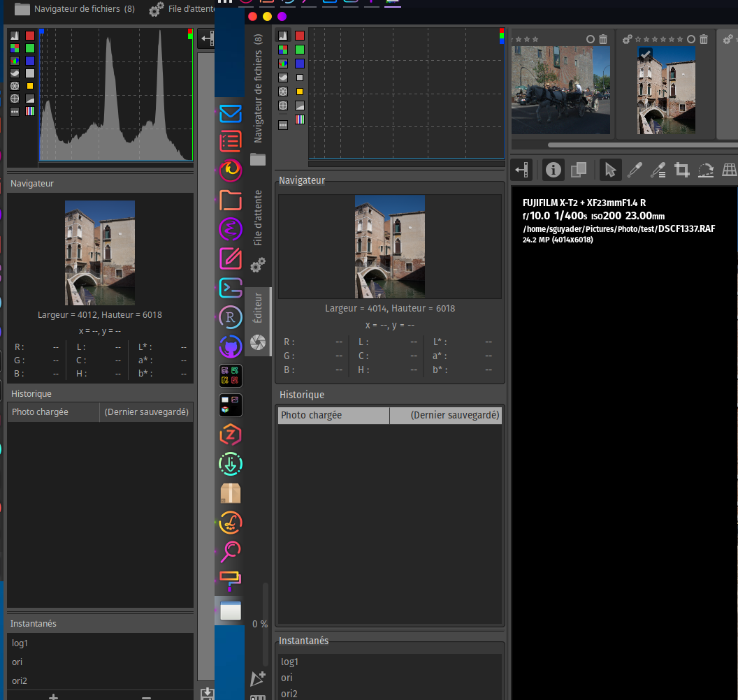Toggle red histogram channel in left window
Screen dimensions: 738x700
(30, 36)
